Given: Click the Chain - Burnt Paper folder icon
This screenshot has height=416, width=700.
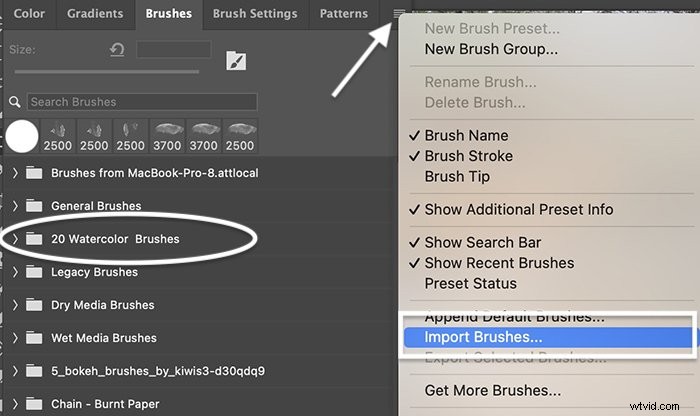Looking at the screenshot, I should 34,404.
